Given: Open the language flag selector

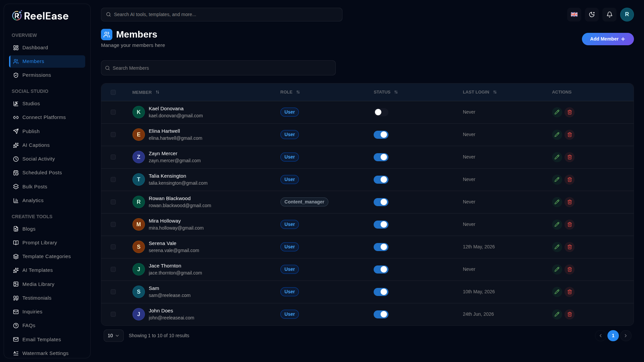Looking at the screenshot, I should (x=574, y=14).
